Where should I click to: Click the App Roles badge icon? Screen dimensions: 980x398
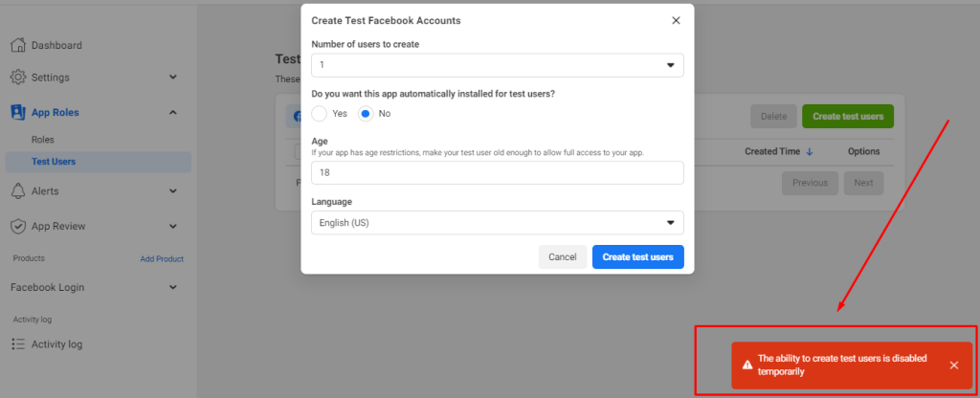pyautogui.click(x=18, y=113)
